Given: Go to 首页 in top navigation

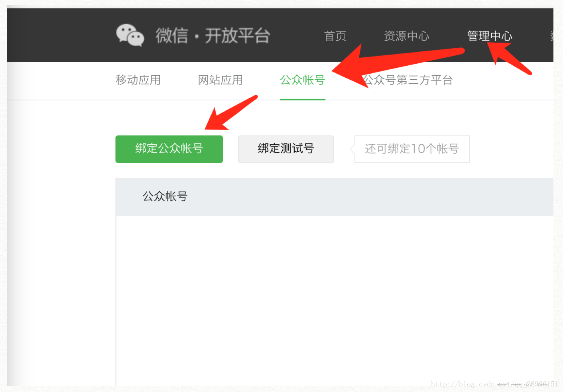Looking at the screenshot, I should 335,36.
